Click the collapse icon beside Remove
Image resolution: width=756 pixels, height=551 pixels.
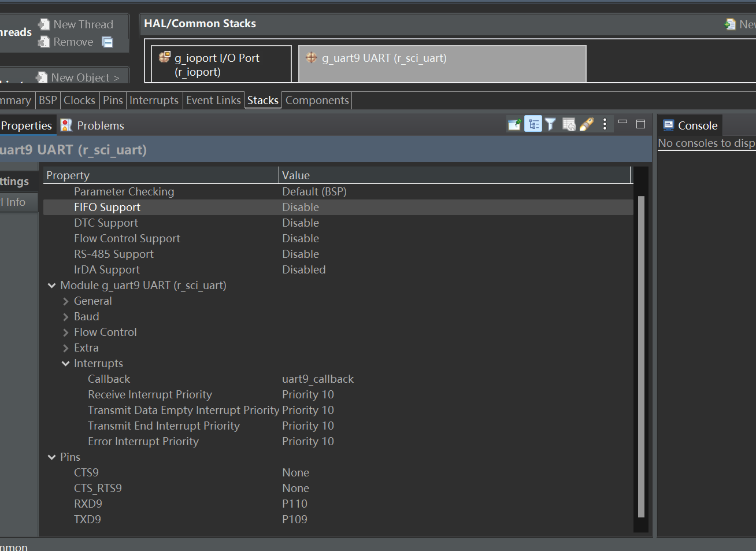click(x=108, y=42)
